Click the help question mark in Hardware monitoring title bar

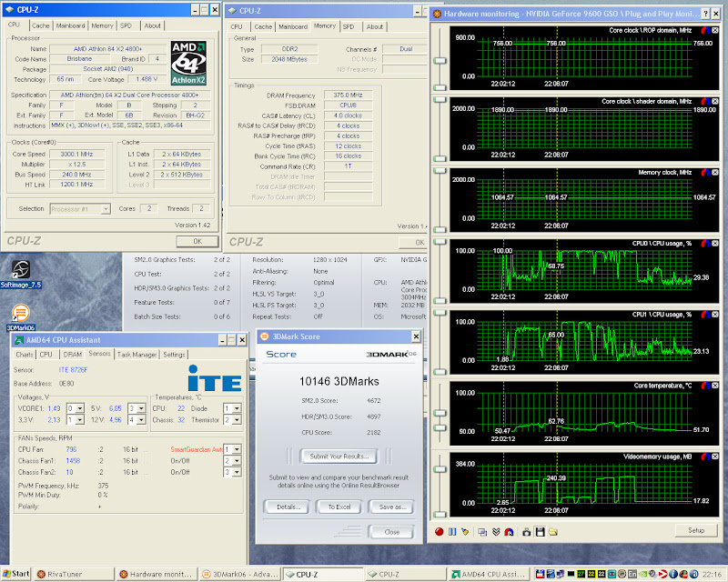(705, 14)
